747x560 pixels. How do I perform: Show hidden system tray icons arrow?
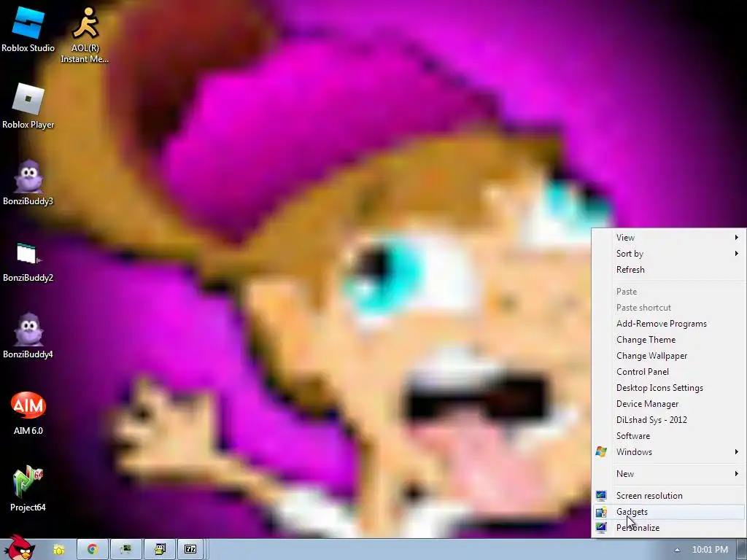click(x=677, y=550)
